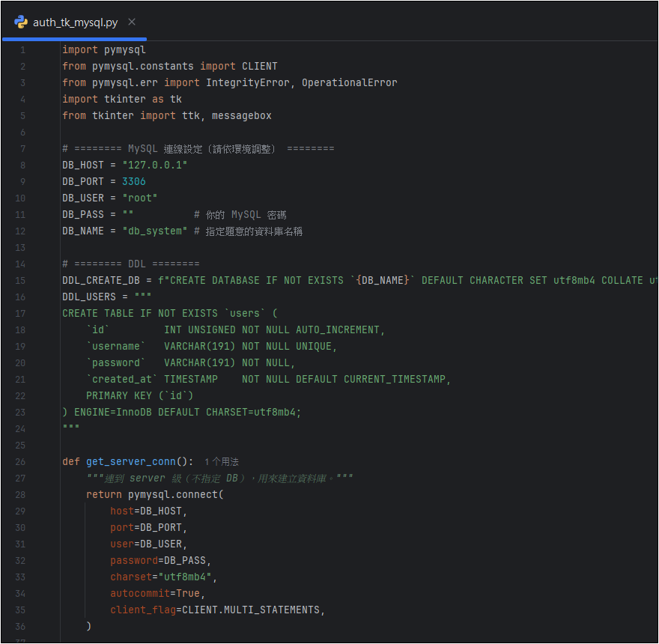This screenshot has width=659, height=644.
Task: Click IntegrityError on line 3
Action: (248, 83)
